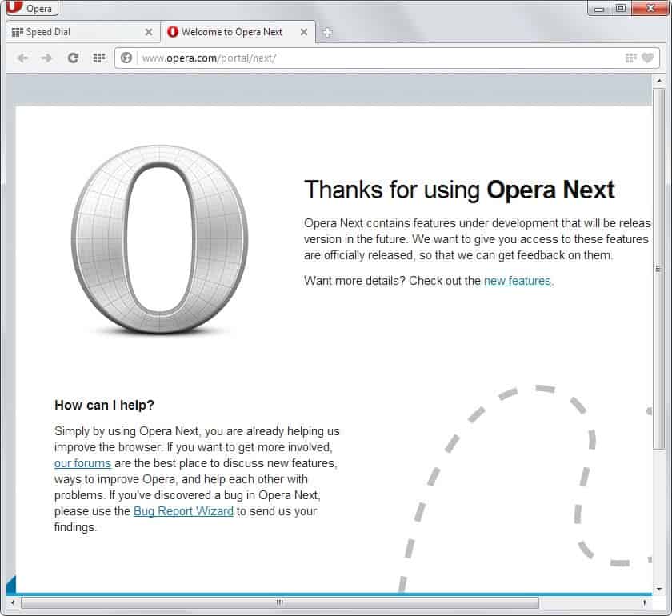Viewport: 672px width, 616px height.
Task: Switch to the Welcome to Opera Next tab
Action: pyautogui.click(x=232, y=32)
